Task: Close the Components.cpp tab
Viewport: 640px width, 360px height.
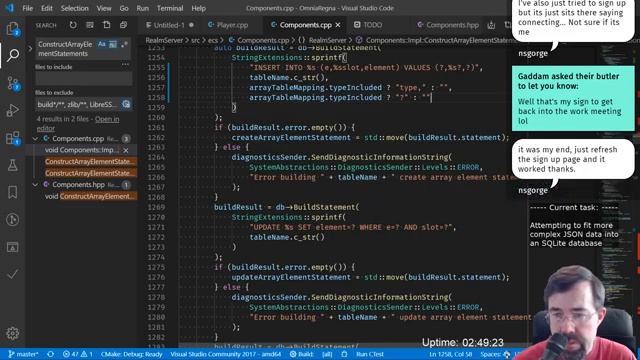Action: tap(338, 25)
